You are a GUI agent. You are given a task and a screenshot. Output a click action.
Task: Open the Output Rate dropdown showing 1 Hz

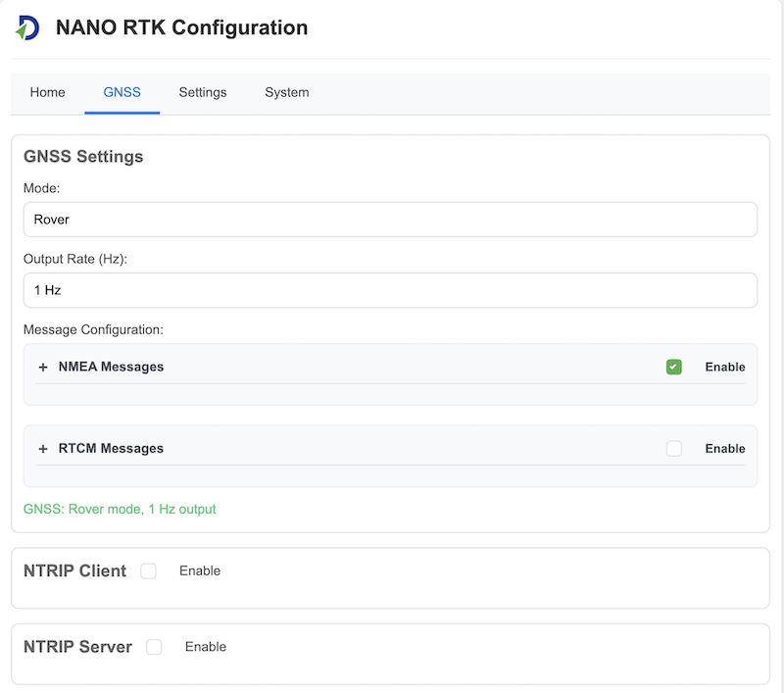point(390,290)
